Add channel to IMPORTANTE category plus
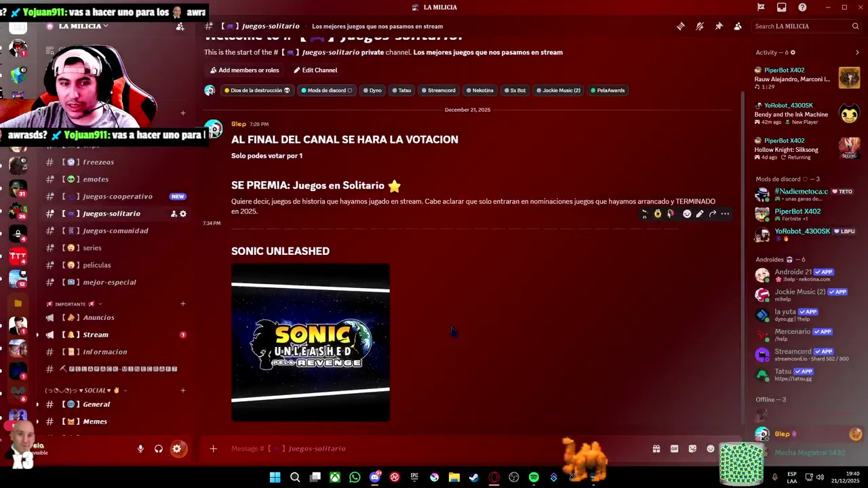The image size is (868, 488). 183,304
